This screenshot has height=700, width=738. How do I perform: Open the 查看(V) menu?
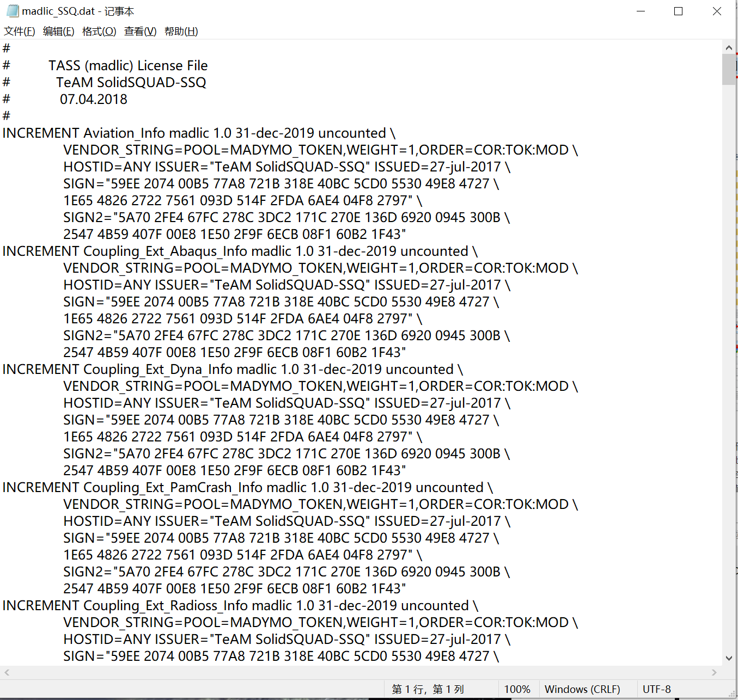141,32
